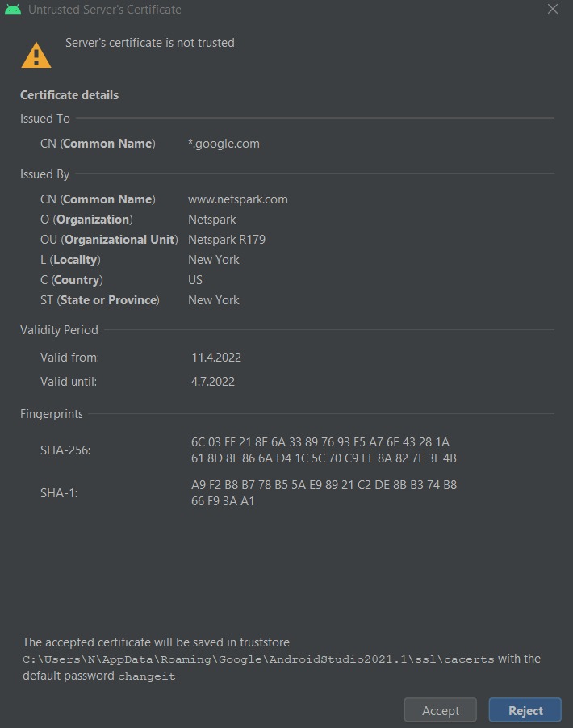The height and width of the screenshot is (728, 573).
Task: Click the SHA-256 fingerprint value
Action: click(x=324, y=450)
